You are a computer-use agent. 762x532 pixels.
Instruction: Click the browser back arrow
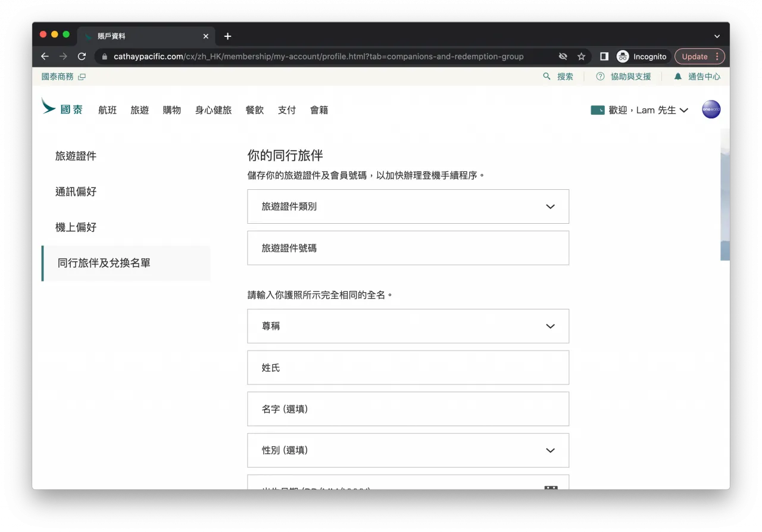click(x=45, y=57)
